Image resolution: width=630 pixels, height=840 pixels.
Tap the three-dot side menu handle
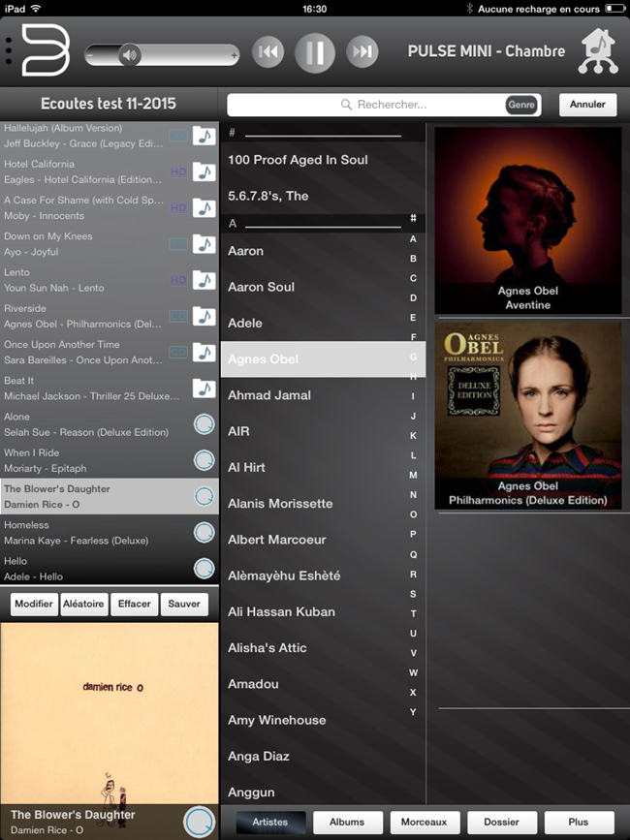click(x=9, y=51)
